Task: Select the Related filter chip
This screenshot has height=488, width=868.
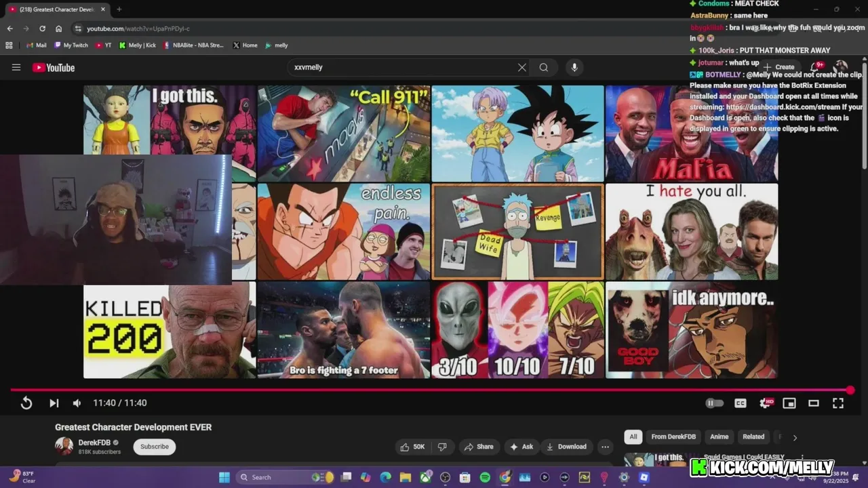Action: click(753, 436)
